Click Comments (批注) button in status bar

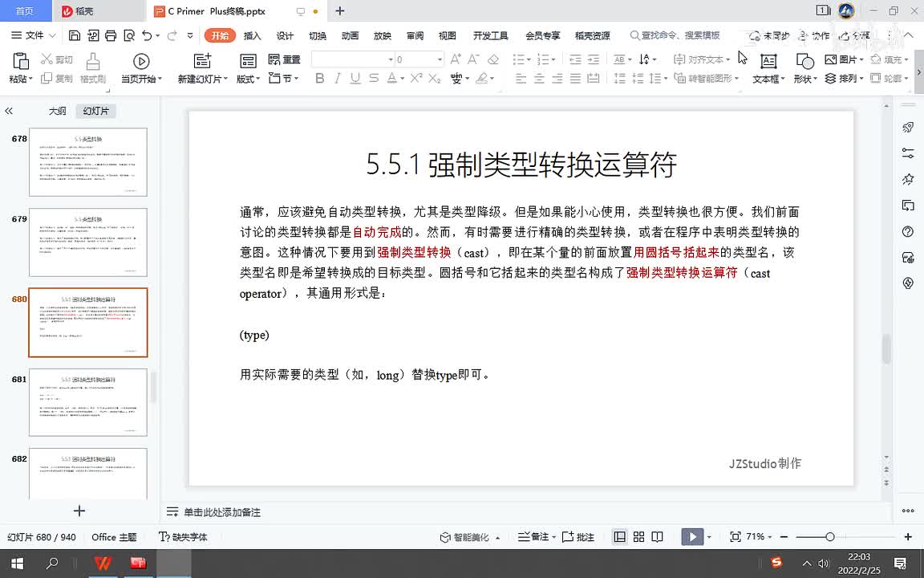click(x=578, y=537)
